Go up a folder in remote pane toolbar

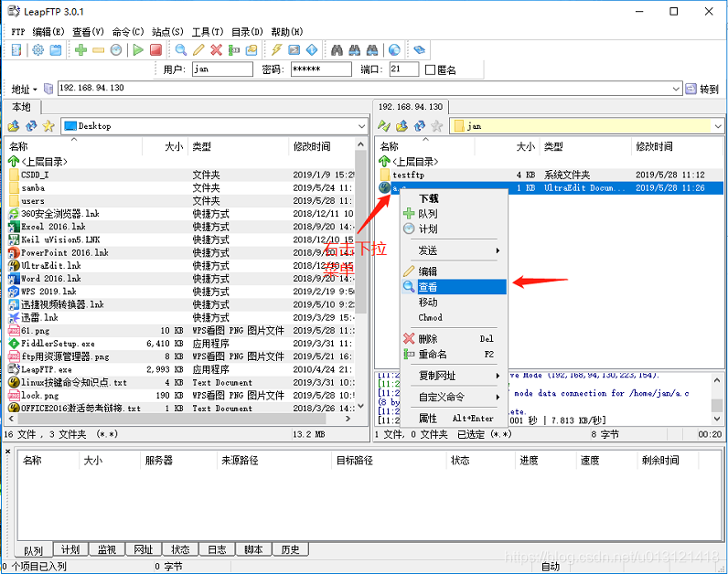(401, 126)
